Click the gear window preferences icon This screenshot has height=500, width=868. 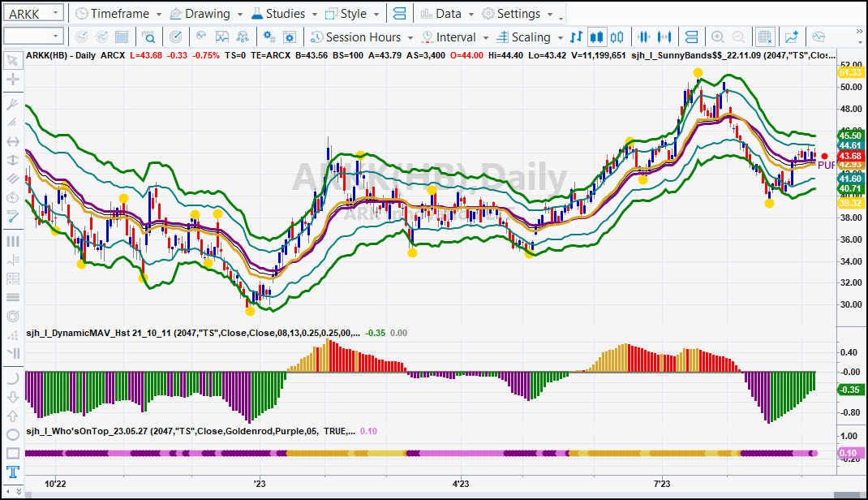coord(290,37)
